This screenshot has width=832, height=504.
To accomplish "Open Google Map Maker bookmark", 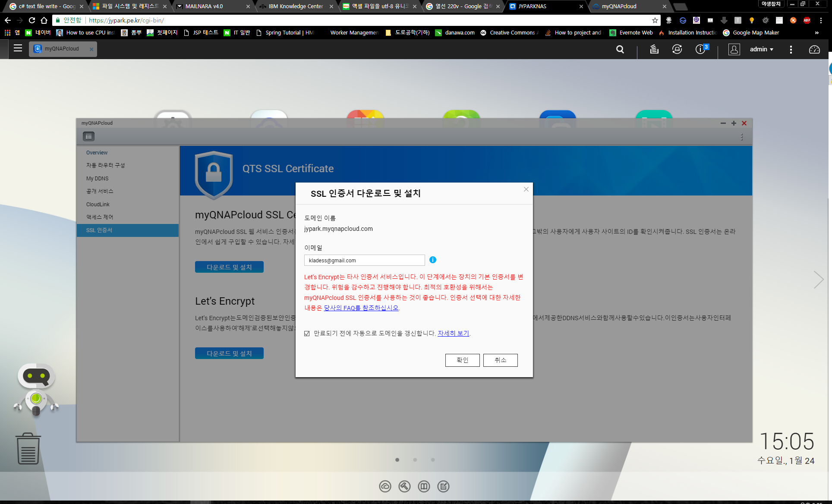I will pos(751,33).
